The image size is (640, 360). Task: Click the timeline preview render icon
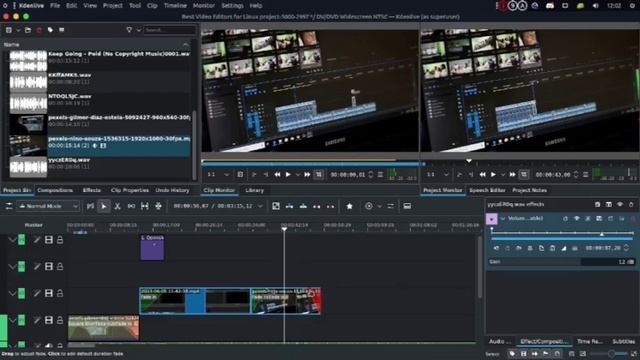click(369, 207)
